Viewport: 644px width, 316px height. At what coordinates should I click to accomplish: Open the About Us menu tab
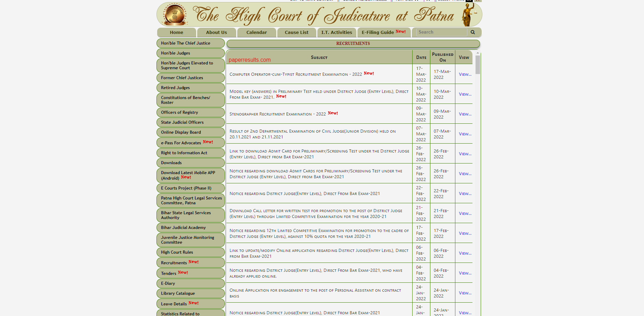(x=216, y=32)
